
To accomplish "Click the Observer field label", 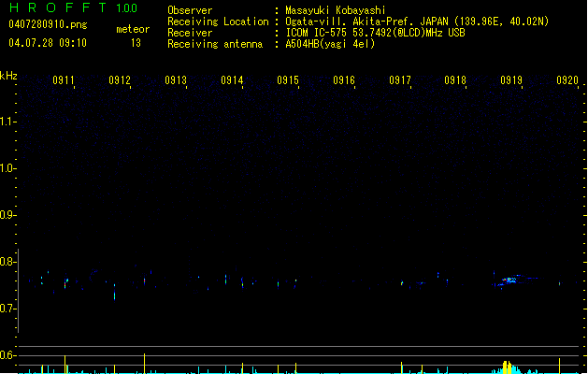I will point(190,10).
